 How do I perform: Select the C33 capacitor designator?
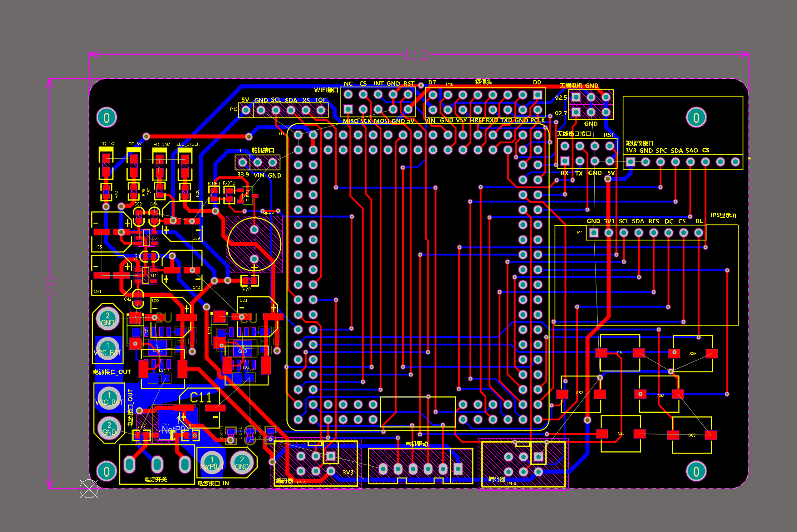tap(243, 300)
